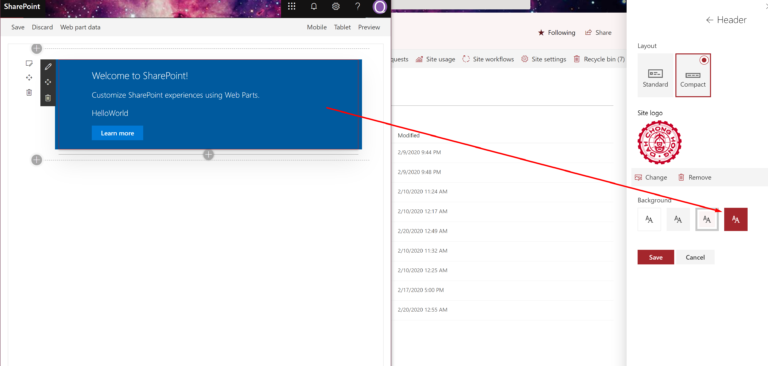Select the Standard header layout
Viewport: 768px width, 366px height.
coord(655,75)
